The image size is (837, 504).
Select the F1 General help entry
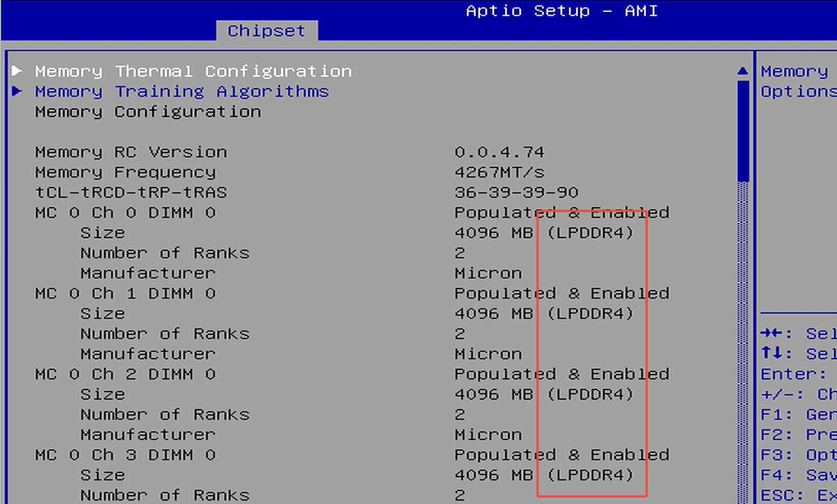(794, 414)
